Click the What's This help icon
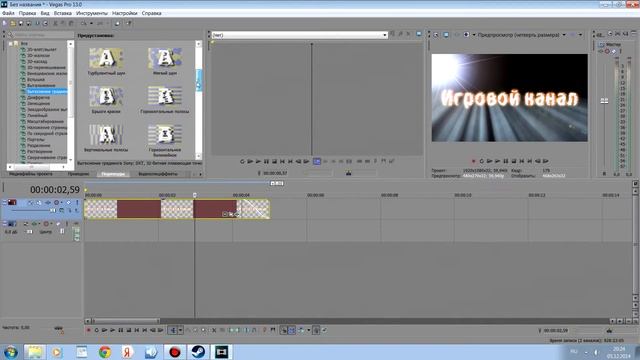 click(129, 23)
